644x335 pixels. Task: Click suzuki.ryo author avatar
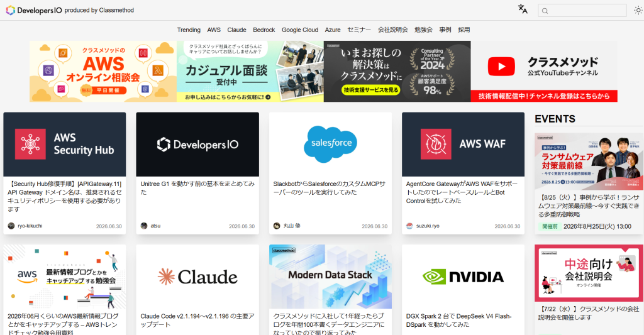click(409, 226)
